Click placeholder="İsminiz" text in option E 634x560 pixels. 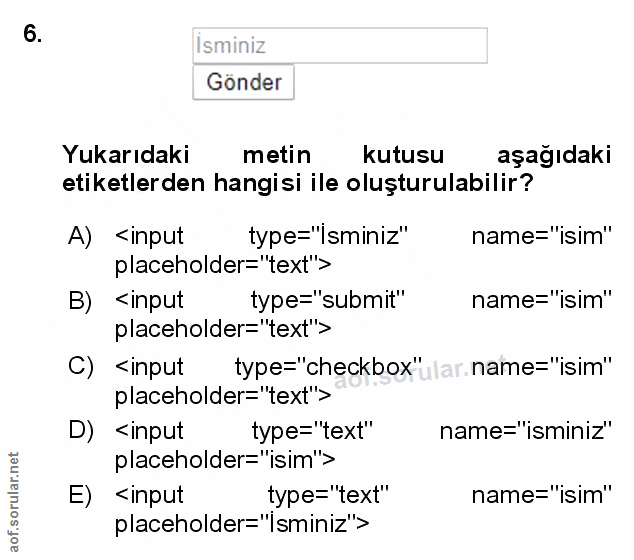pyautogui.click(x=242, y=523)
